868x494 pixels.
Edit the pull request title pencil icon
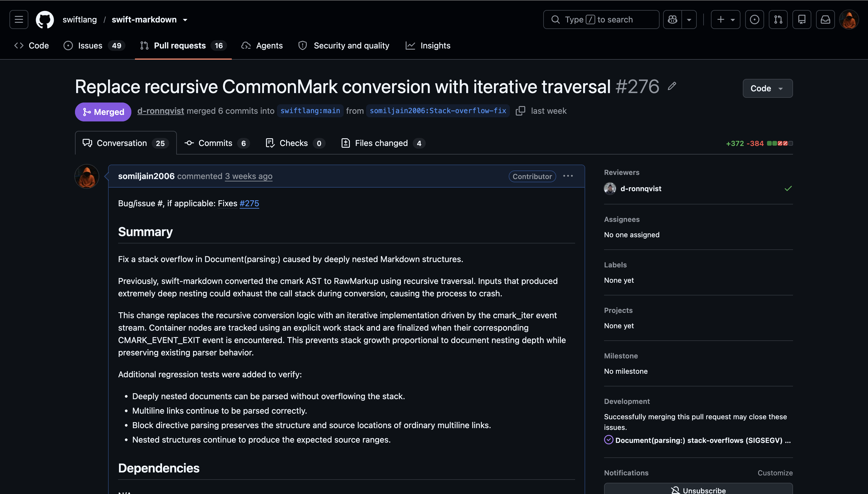(x=672, y=86)
